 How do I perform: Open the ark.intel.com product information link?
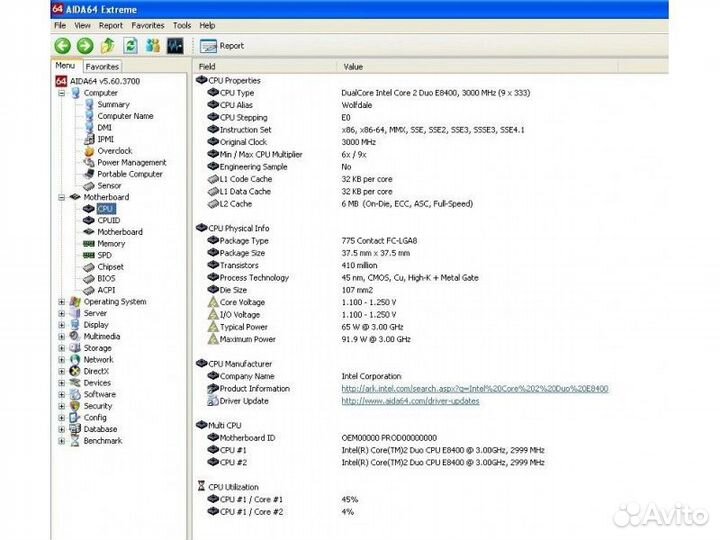(x=475, y=389)
